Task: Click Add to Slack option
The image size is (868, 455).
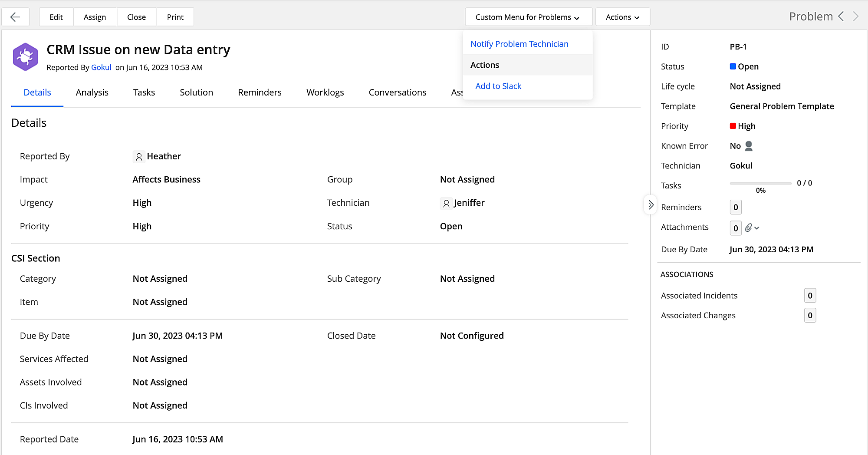Action: [498, 86]
